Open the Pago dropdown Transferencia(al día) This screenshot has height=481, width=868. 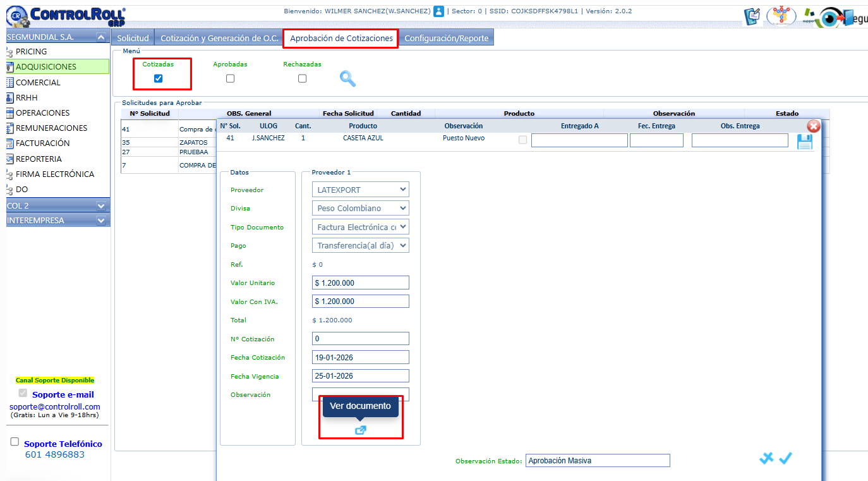pyautogui.click(x=360, y=245)
